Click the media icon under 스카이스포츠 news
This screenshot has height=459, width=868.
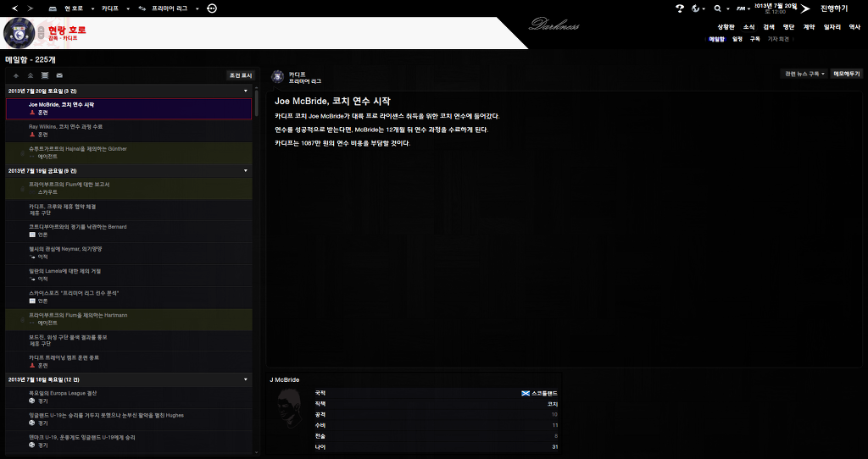(x=32, y=301)
